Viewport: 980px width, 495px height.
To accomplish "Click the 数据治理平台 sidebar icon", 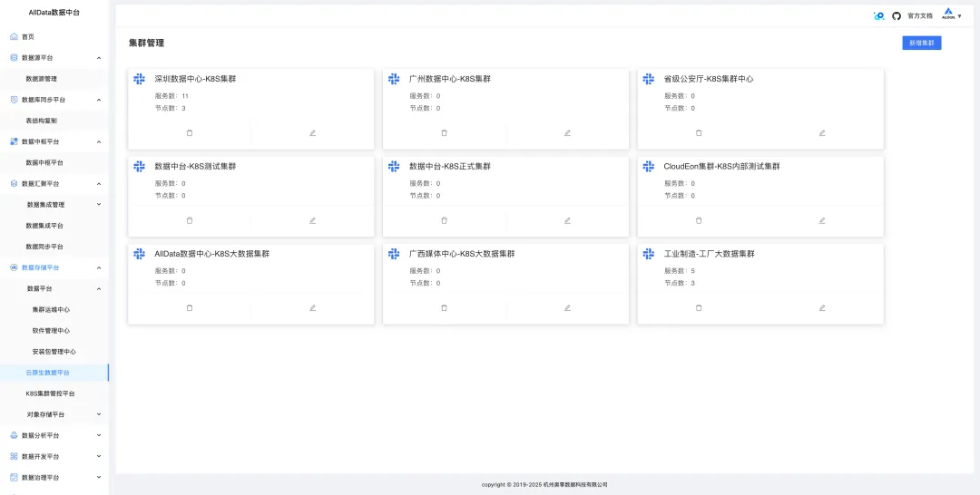I will [14, 478].
